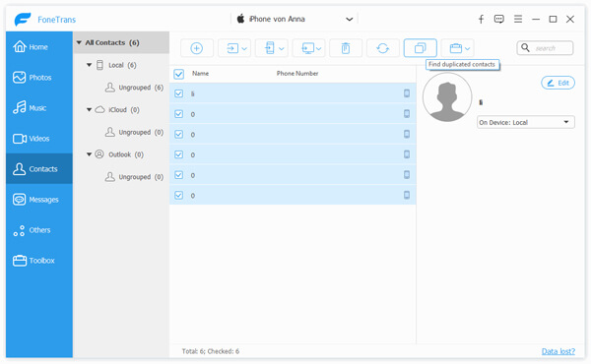Collapse the iCloud (0) tree node
This screenshot has height=364, width=591.
coord(90,109)
